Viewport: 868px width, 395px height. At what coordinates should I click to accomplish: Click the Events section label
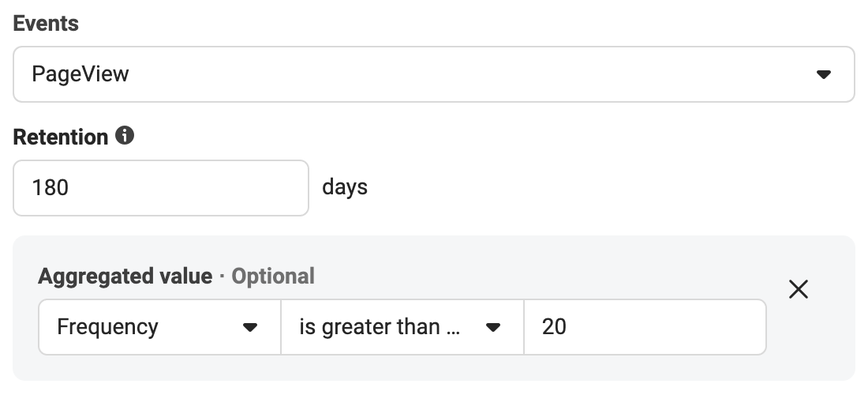[46, 23]
